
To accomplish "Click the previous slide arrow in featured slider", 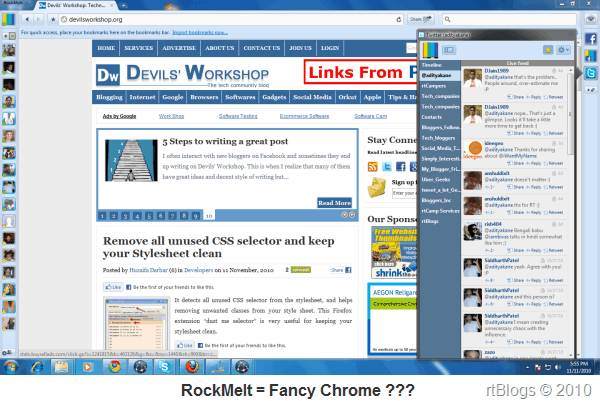I will tap(344, 215).
